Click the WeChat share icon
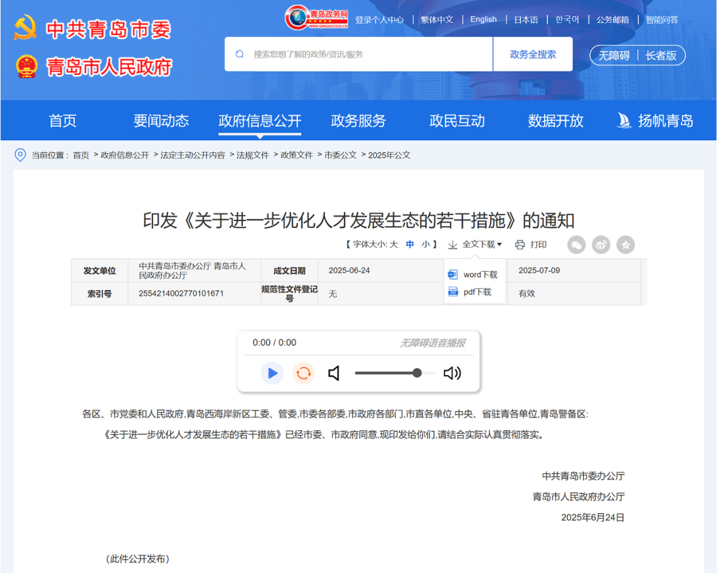This screenshot has width=728, height=580. 576,245
